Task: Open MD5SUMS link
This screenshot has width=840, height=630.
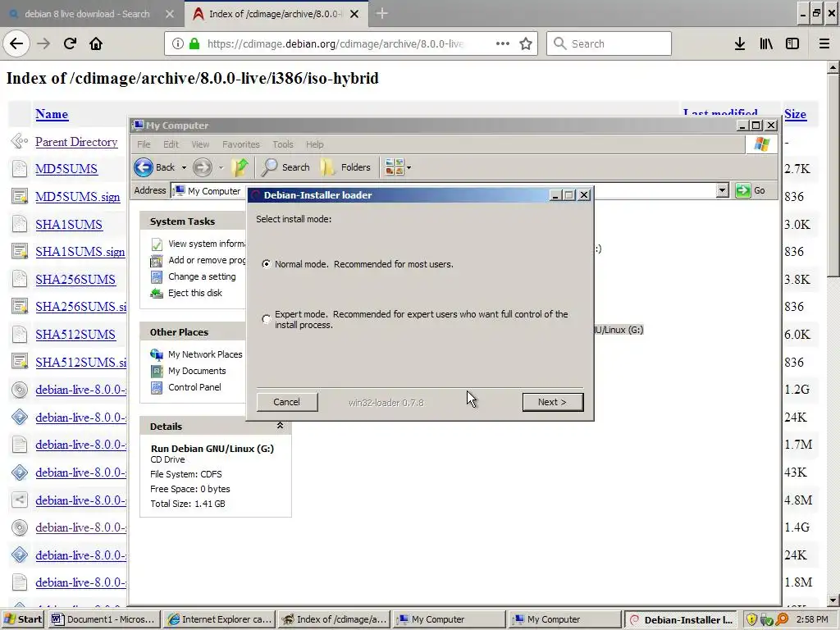Action: 66,169
